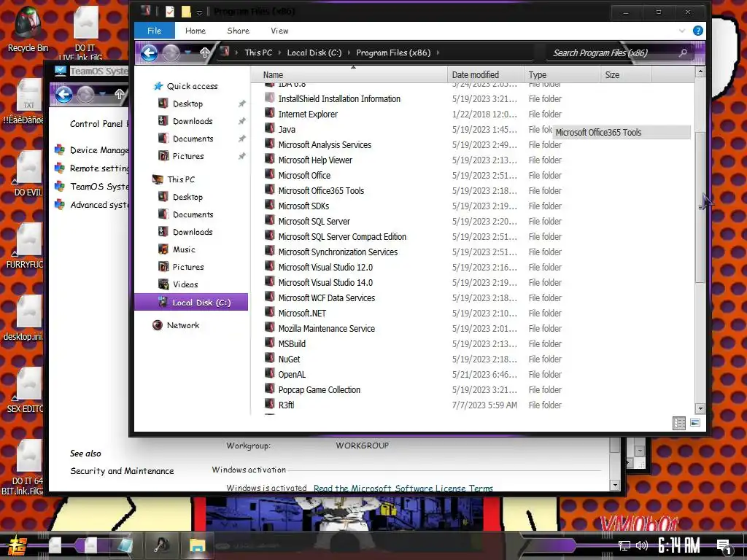Select Downloads under Quick access
Screen dimensions: 747x560
pyautogui.click(x=193, y=122)
